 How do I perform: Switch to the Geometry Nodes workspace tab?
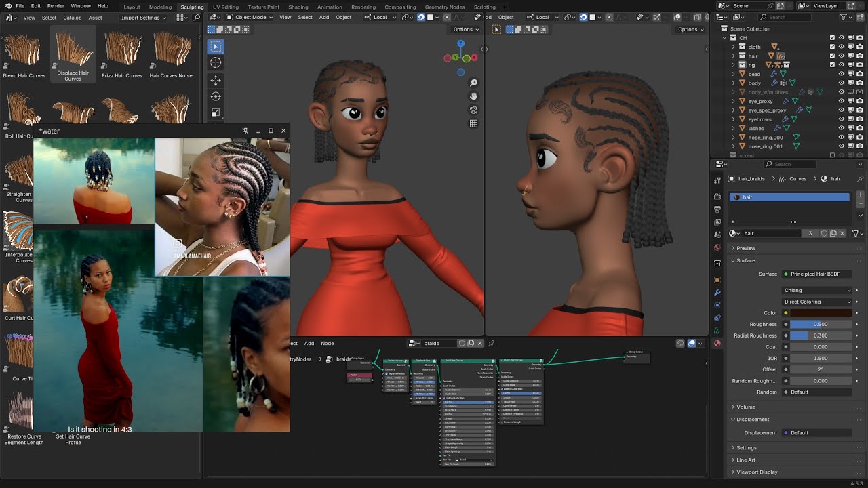coord(445,7)
